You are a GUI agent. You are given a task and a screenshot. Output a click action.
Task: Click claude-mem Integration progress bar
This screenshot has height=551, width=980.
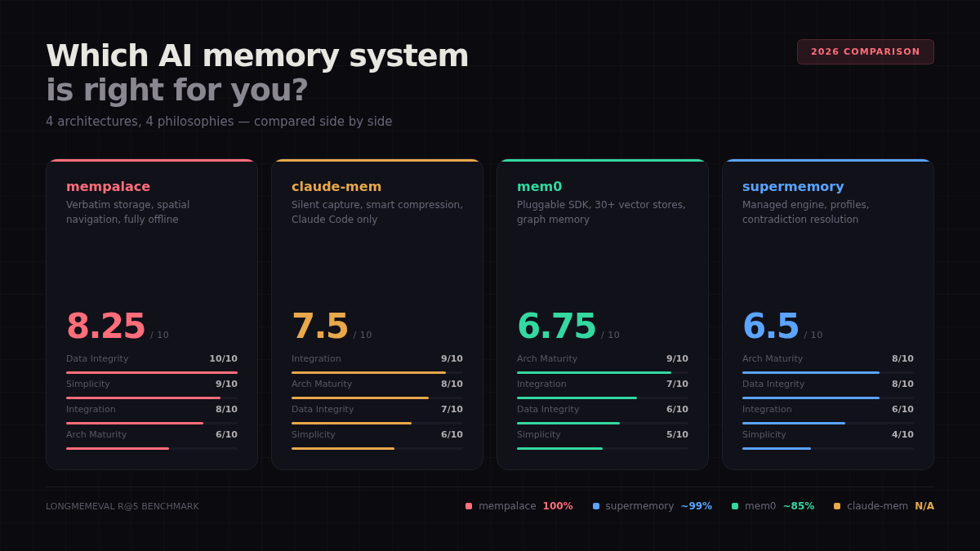(x=377, y=372)
